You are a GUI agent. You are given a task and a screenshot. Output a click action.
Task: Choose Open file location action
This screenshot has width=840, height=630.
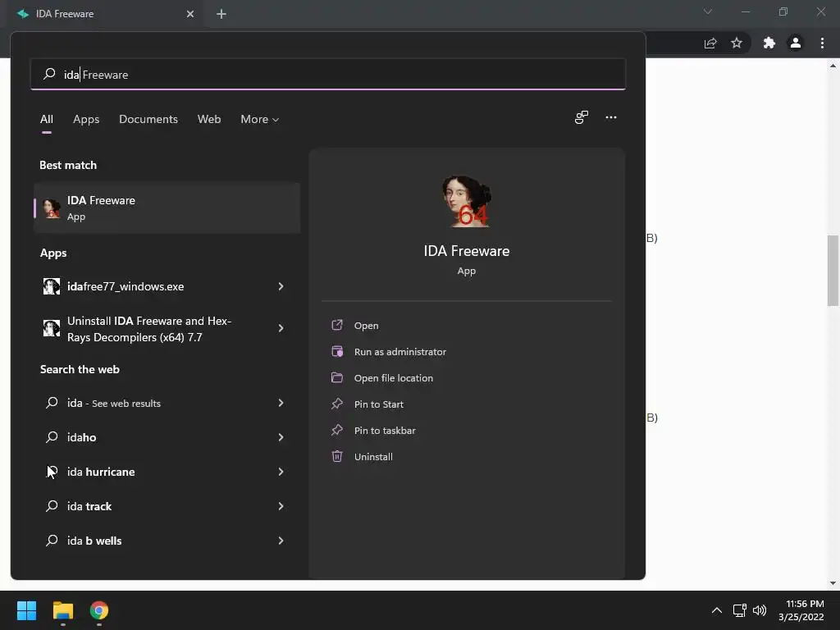394,378
